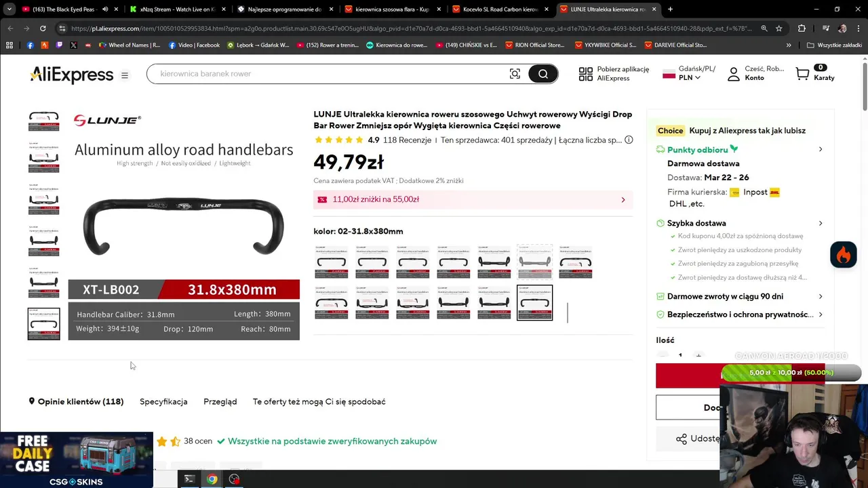The image size is (868, 488).
Task: Switch to the xNzq Stream tab
Action: 178,9
